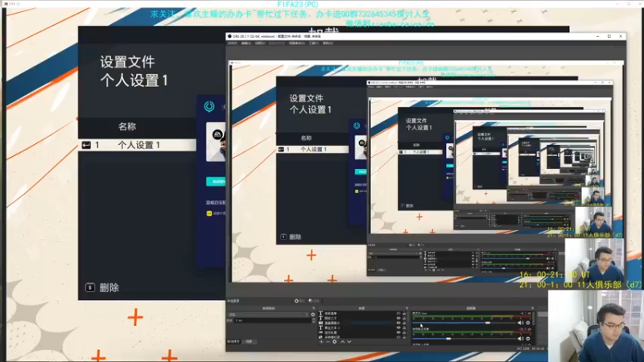Click 名称 column header in FIFA
The image size is (644, 362).
tap(127, 126)
